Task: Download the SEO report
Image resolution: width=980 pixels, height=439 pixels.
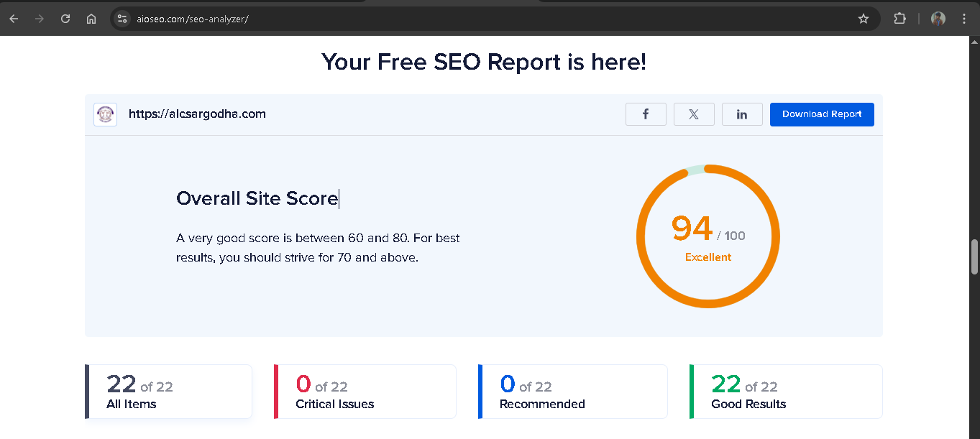Action: tap(822, 114)
